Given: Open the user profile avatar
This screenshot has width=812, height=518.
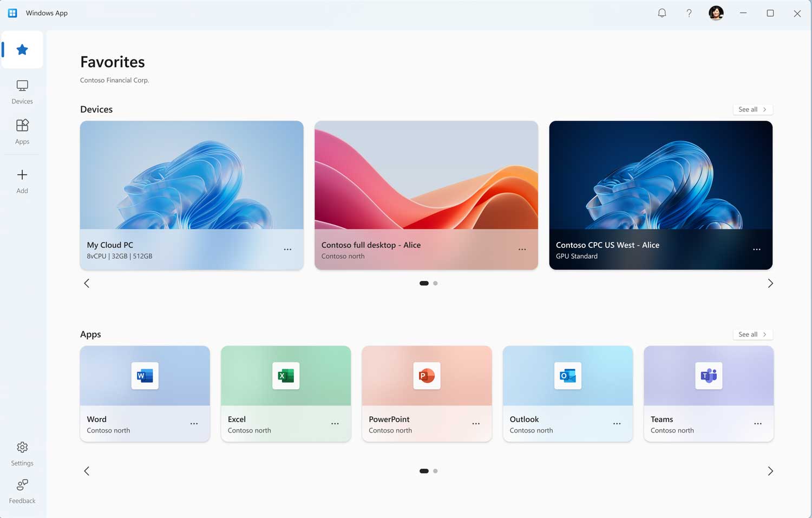Looking at the screenshot, I should tap(716, 12).
